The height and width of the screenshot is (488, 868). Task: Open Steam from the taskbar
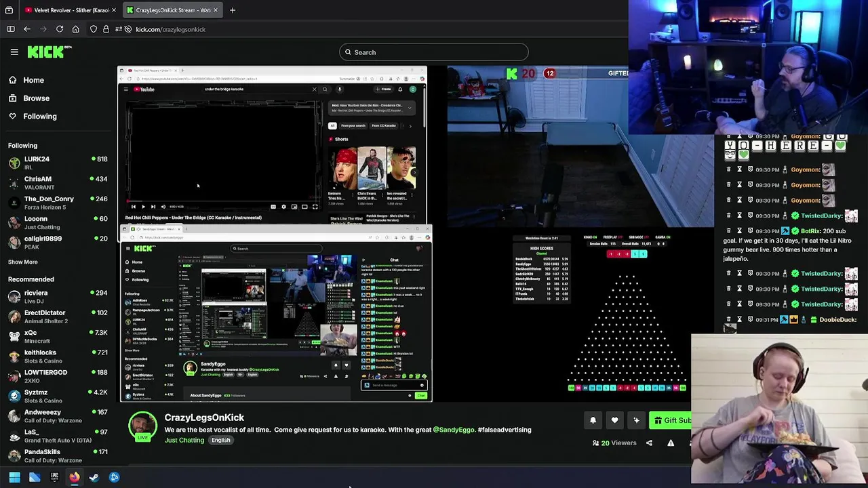(94, 477)
